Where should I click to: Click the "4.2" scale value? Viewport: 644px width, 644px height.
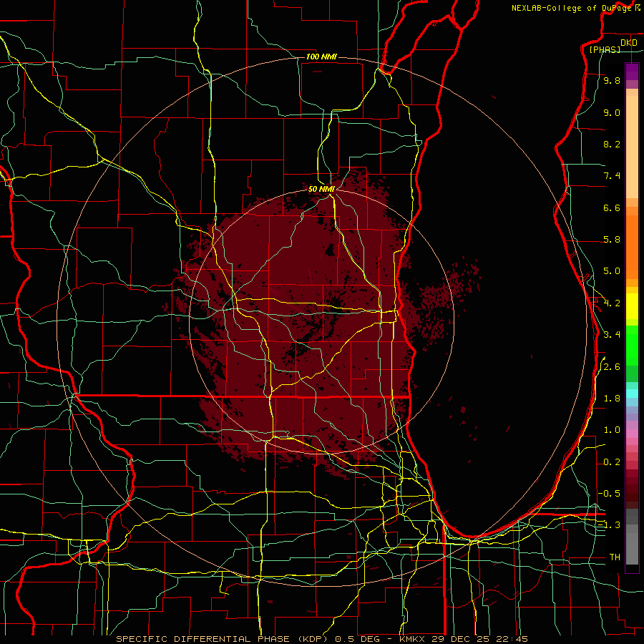click(x=612, y=303)
